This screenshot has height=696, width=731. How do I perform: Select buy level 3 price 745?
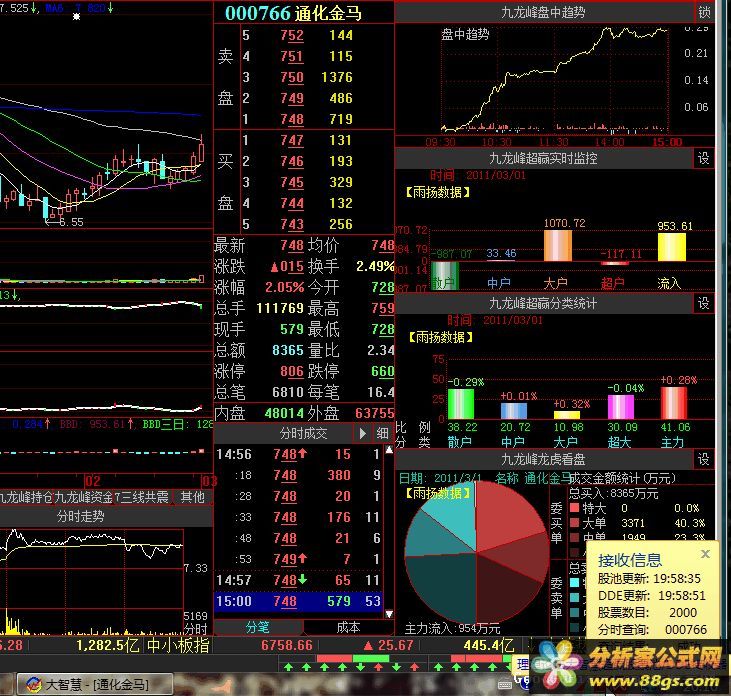(x=292, y=182)
